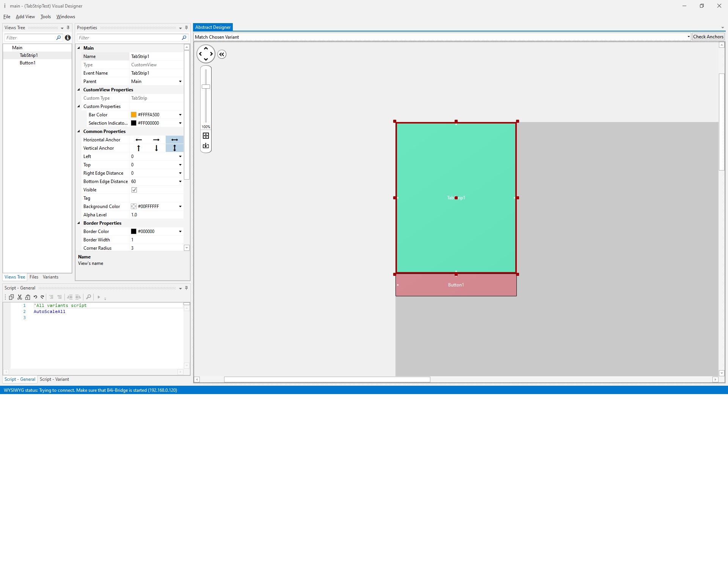Click the search magnifier in script toolbar
Viewport: 728px width, 582px height.
point(89,297)
